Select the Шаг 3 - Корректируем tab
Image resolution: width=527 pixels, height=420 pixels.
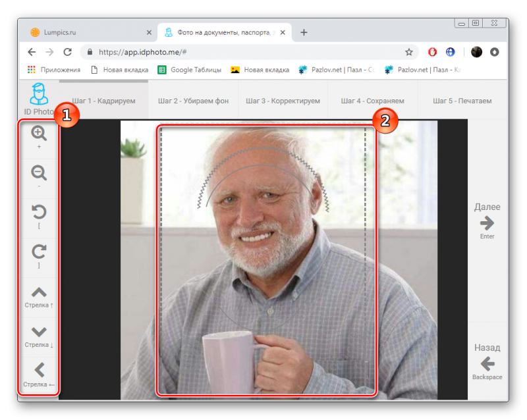(x=283, y=101)
